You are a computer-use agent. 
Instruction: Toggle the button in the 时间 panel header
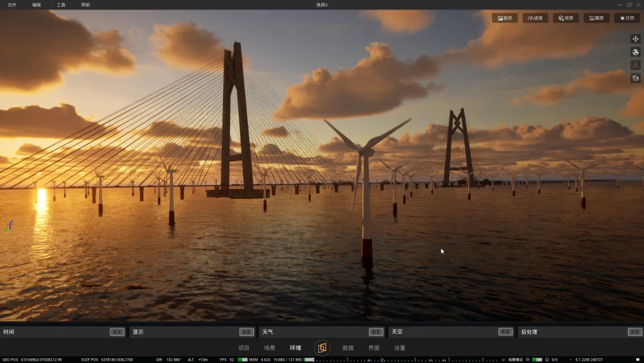[x=117, y=332]
